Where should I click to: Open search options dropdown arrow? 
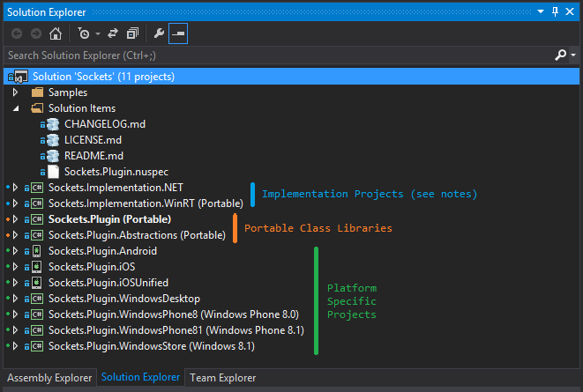[573, 55]
